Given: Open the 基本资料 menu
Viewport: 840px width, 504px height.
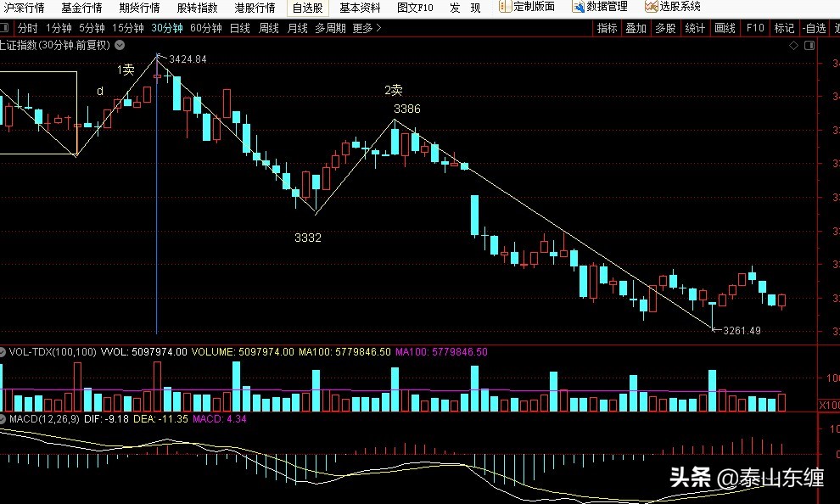Looking at the screenshot, I should coord(360,8).
